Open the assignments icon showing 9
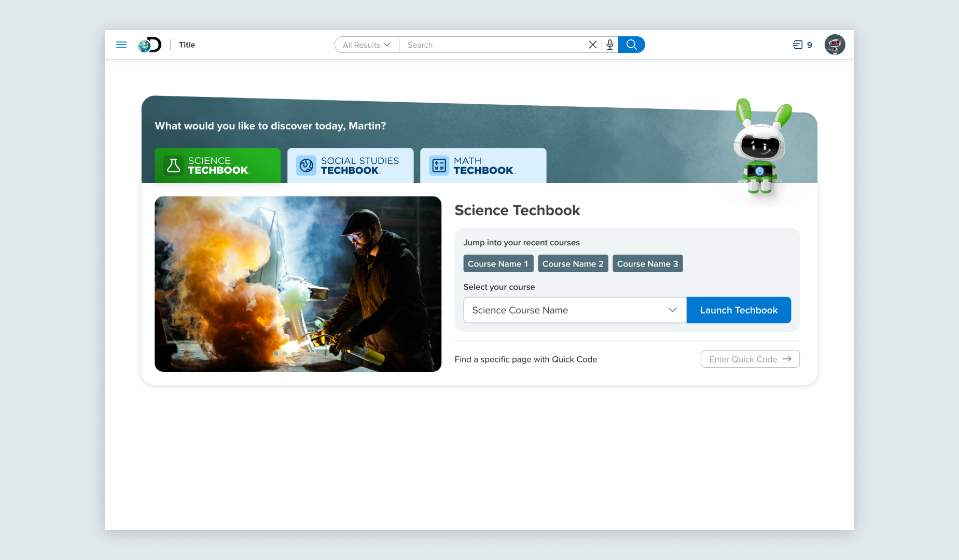The image size is (959, 560). [x=802, y=45]
